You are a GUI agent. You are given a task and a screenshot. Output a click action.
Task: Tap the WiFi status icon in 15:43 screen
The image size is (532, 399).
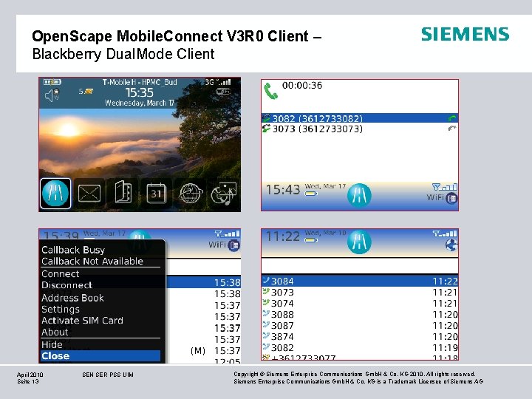click(442, 197)
